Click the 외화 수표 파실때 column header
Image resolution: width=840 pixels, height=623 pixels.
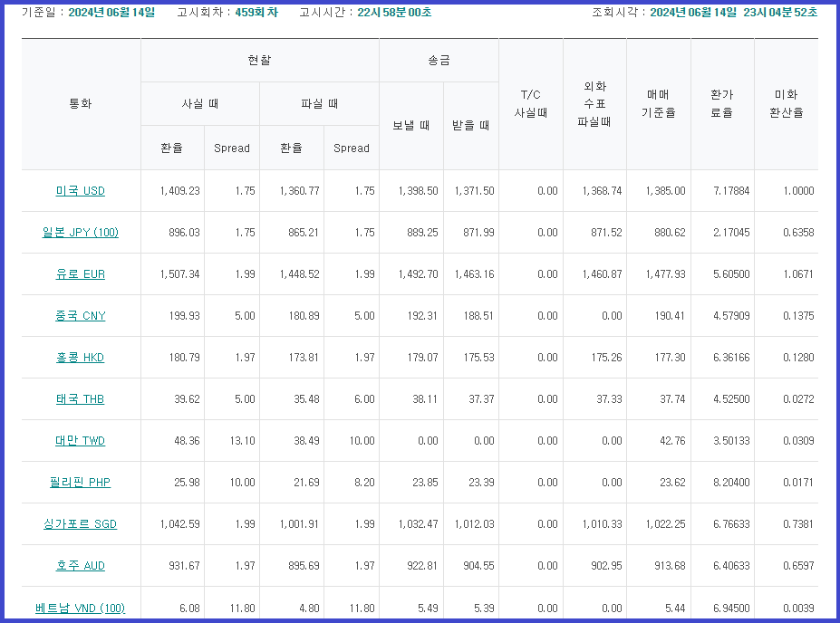point(594,104)
